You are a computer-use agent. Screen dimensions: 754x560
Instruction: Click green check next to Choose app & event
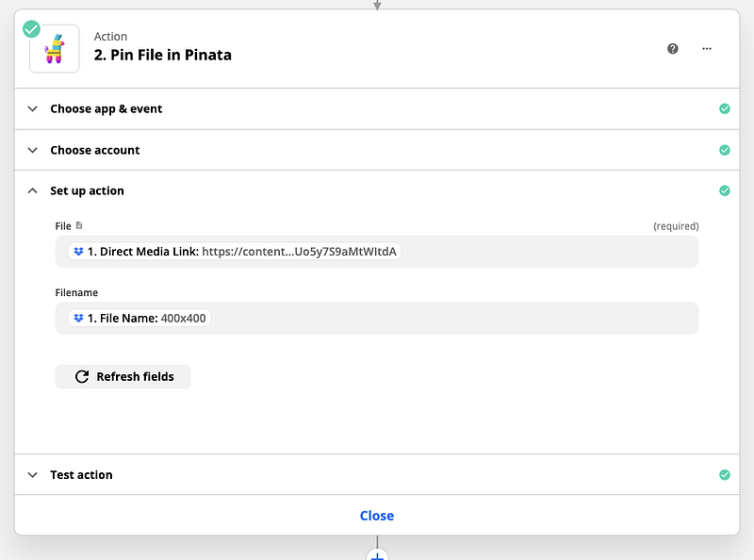tap(725, 108)
